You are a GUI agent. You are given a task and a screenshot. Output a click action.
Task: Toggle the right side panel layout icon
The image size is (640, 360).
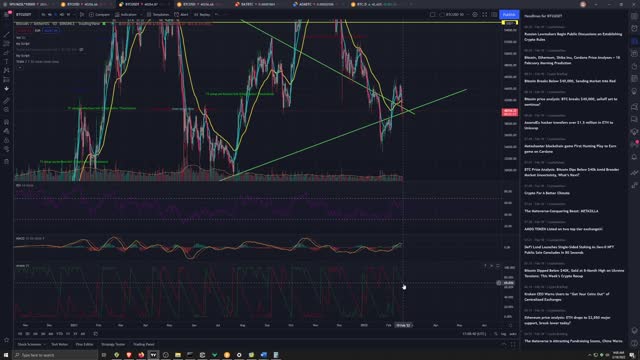494,15
